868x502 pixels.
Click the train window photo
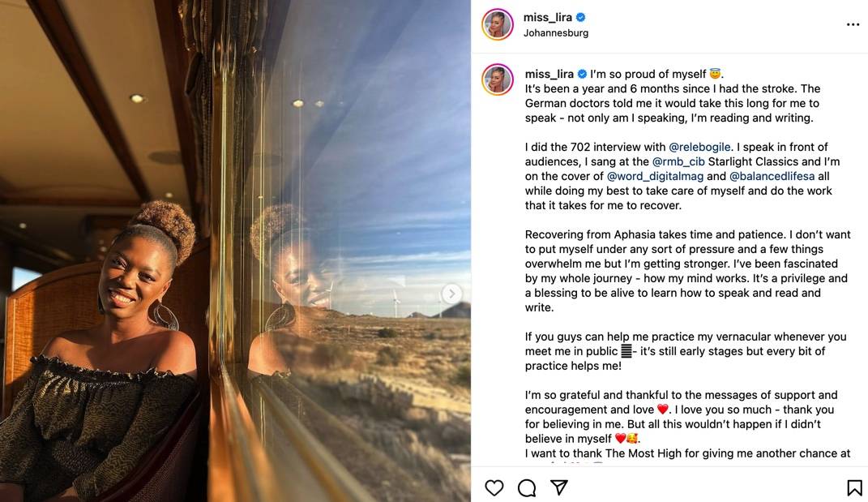click(235, 251)
